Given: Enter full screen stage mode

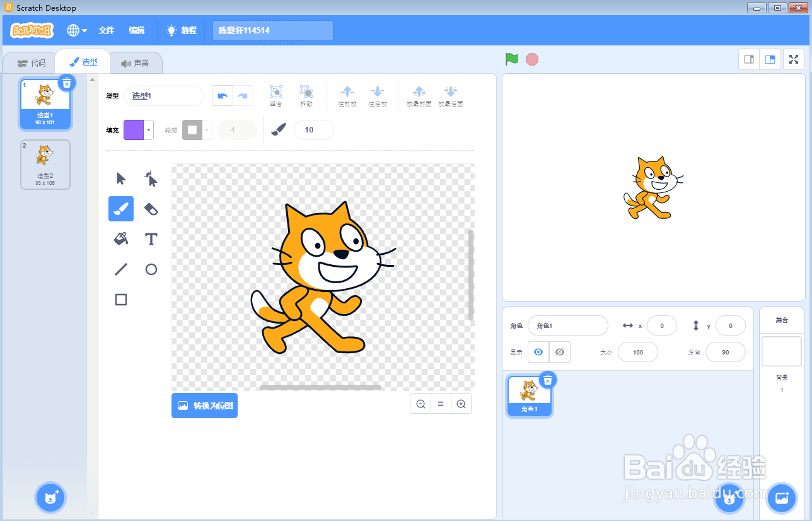Looking at the screenshot, I should click(x=794, y=59).
